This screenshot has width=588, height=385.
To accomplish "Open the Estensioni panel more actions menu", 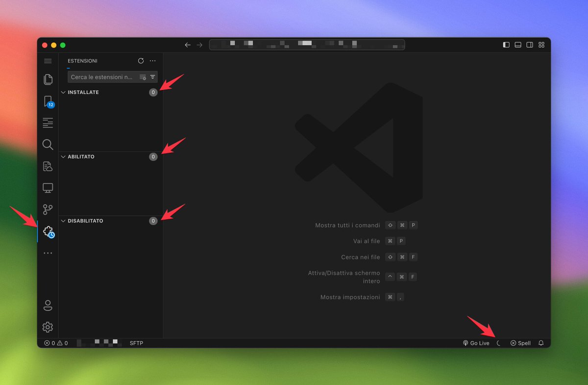I will click(153, 61).
